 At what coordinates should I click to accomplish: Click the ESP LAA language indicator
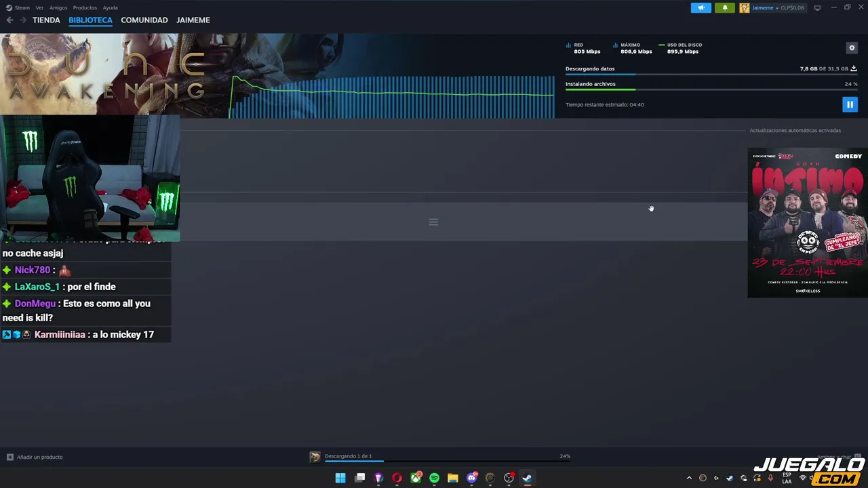pyautogui.click(x=787, y=478)
